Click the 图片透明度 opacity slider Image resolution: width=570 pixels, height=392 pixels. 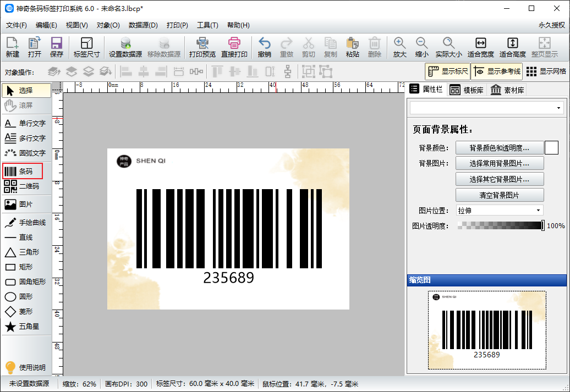501,225
